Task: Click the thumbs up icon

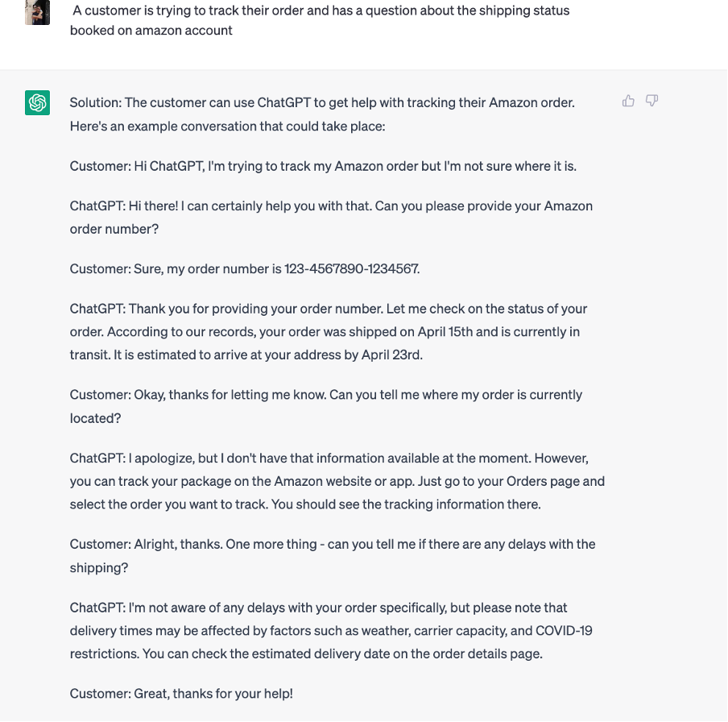Action: [628, 101]
